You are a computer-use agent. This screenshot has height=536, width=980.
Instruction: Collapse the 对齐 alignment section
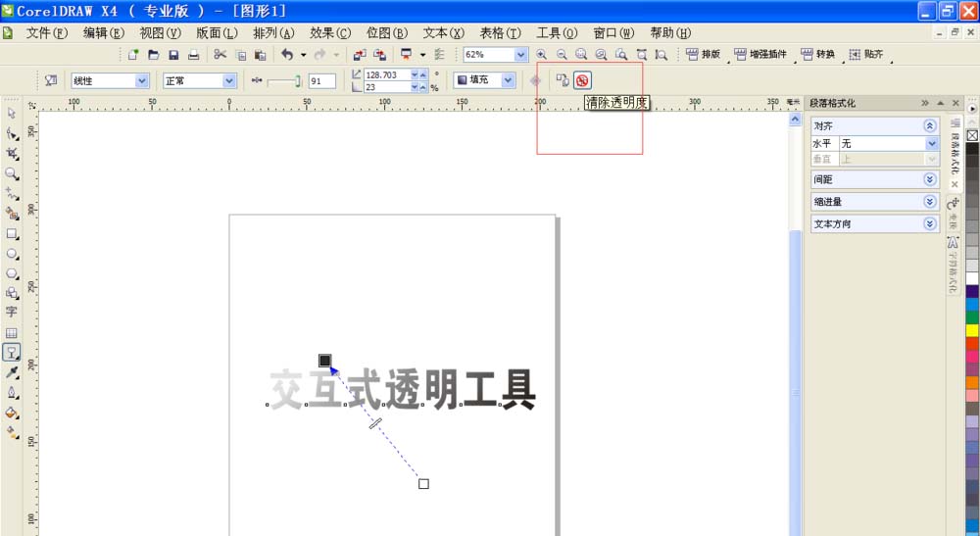pos(929,125)
